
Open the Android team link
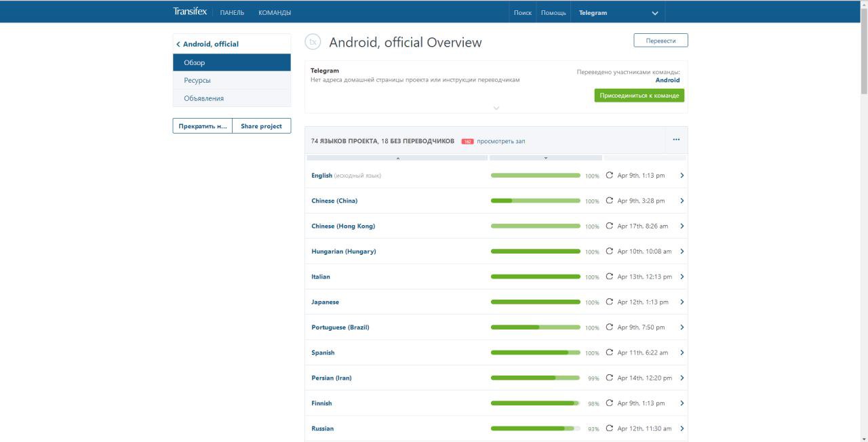coord(667,80)
